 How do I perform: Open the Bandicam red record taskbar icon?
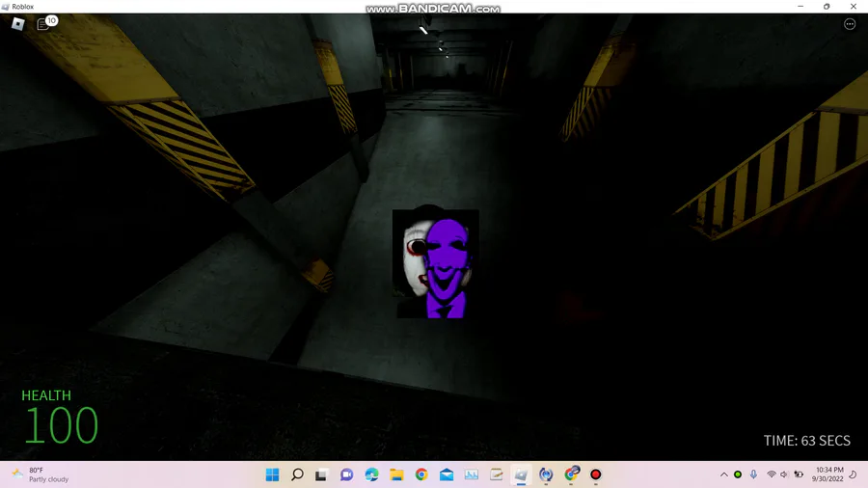(596, 474)
